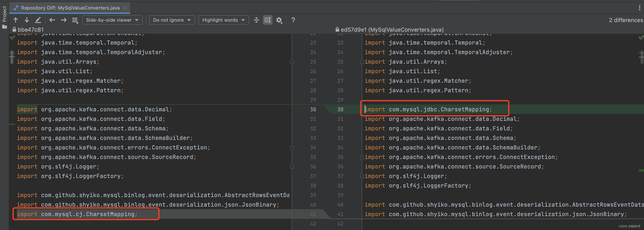Screen dimensions: 644x230
Task: Open the Side-by-side viewer dropdown
Action: coord(112,20)
